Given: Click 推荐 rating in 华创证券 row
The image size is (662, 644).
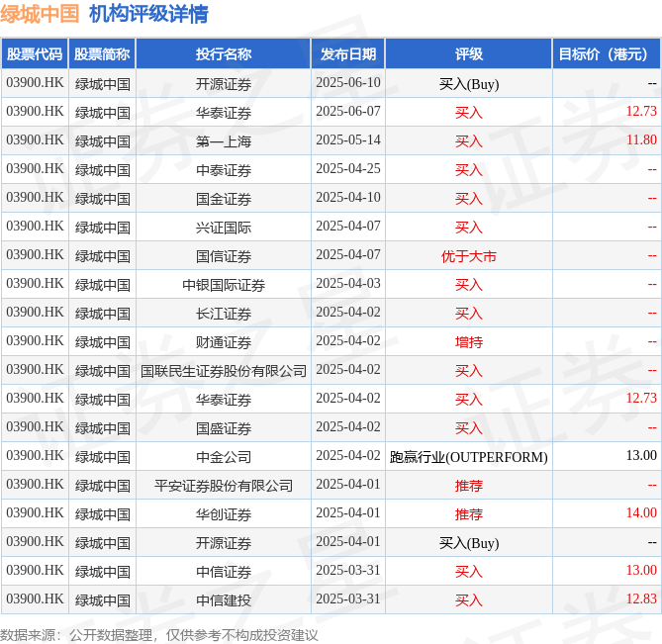Looking at the screenshot, I should (469, 514).
